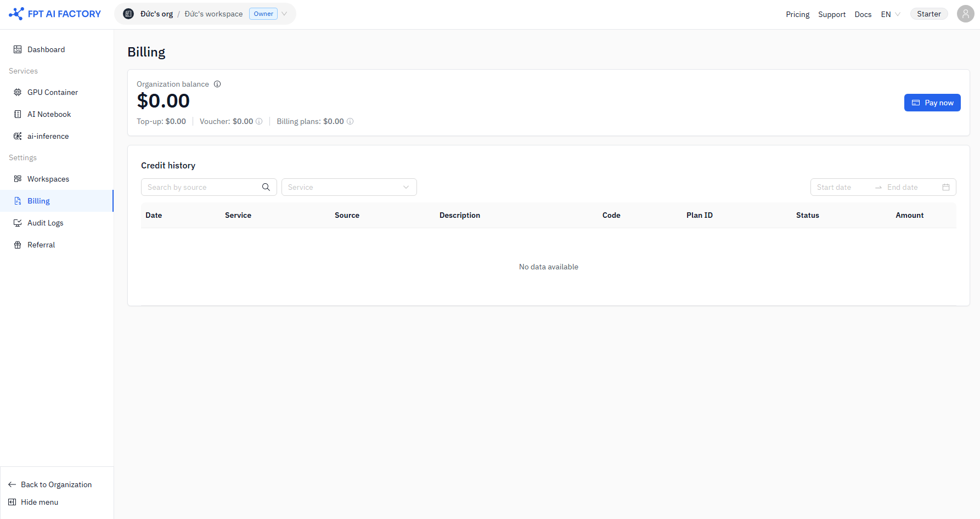Open the EN language dropdown
Image resolution: width=980 pixels, height=519 pixels.
pos(891,14)
